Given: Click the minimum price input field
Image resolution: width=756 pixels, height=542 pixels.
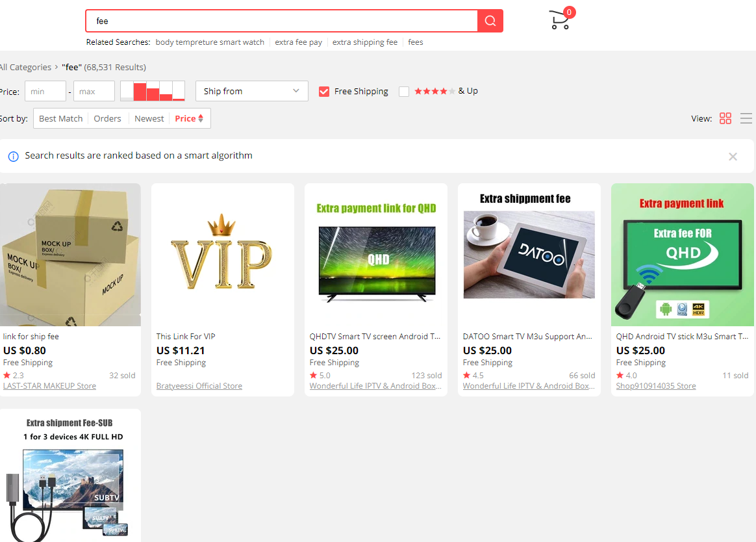Looking at the screenshot, I should tap(45, 91).
